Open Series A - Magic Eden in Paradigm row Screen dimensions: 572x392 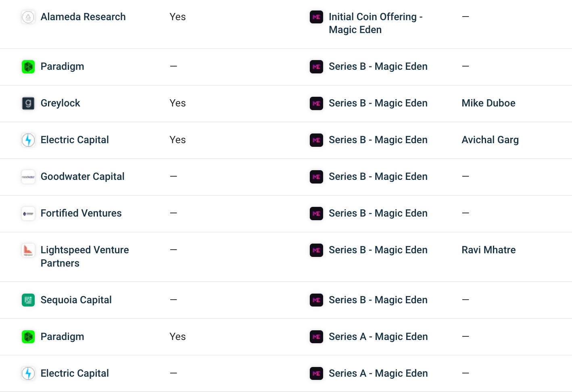(x=378, y=337)
